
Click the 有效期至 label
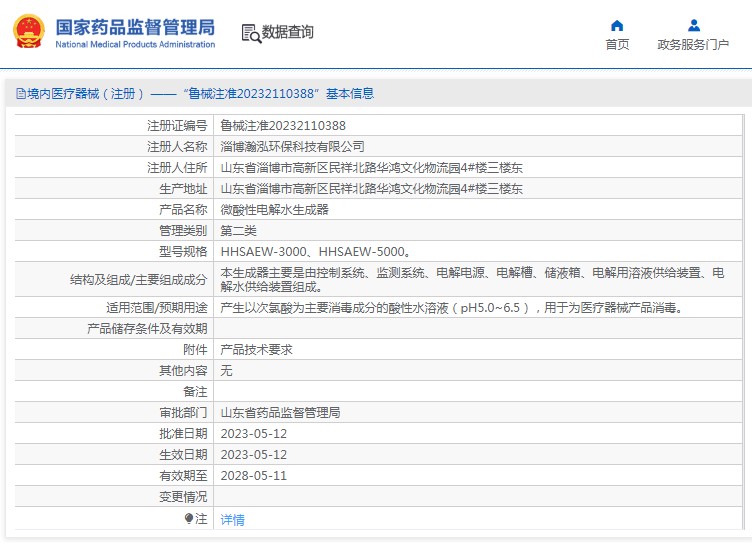(183, 476)
